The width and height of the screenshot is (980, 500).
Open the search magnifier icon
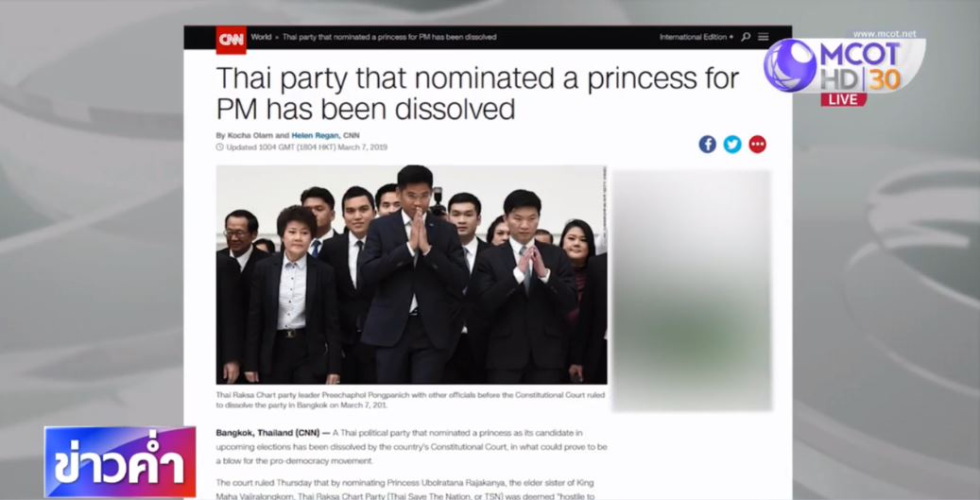pos(746,37)
